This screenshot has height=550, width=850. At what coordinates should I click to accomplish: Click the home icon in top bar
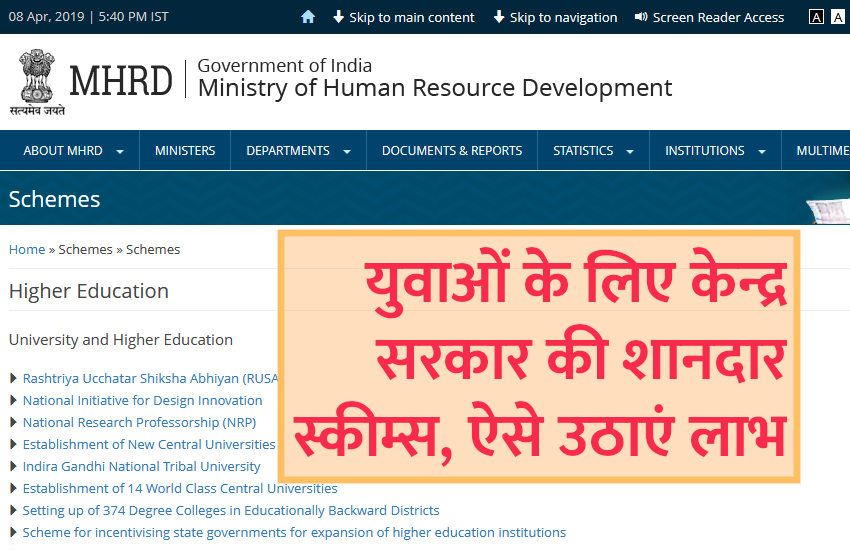pyautogui.click(x=308, y=17)
